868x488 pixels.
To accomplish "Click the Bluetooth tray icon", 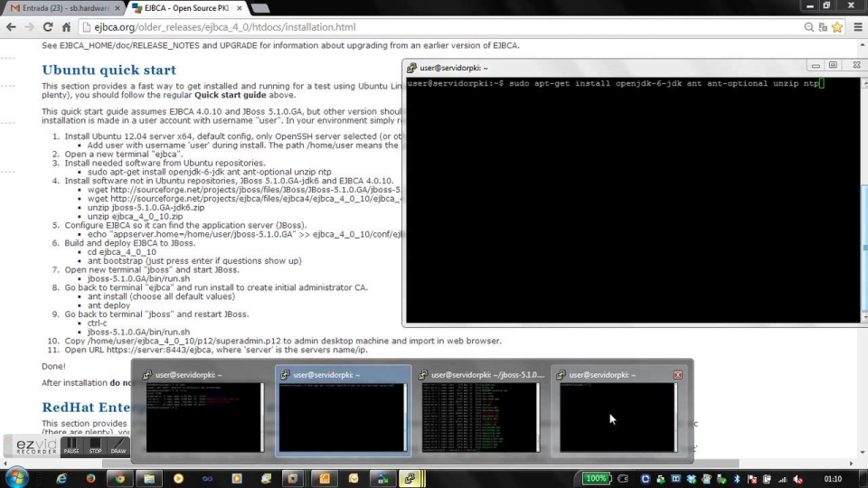I will coord(737,479).
